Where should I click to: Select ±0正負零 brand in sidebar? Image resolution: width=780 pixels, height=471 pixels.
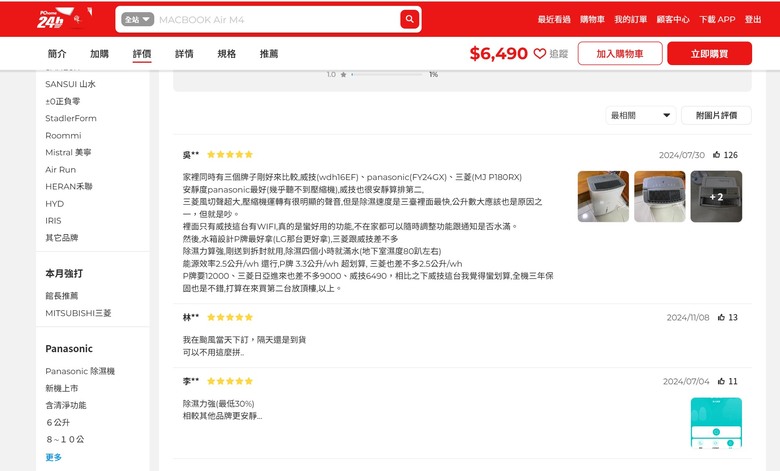[63, 101]
